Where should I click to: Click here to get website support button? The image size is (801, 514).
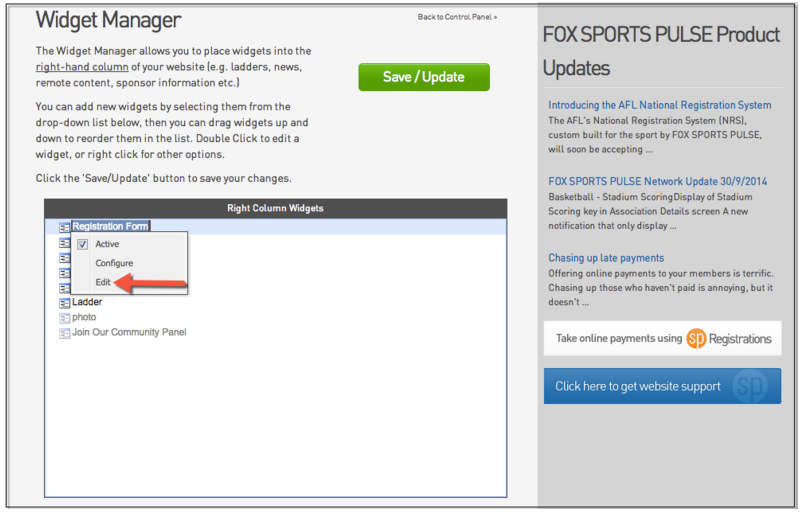[662, 386]
